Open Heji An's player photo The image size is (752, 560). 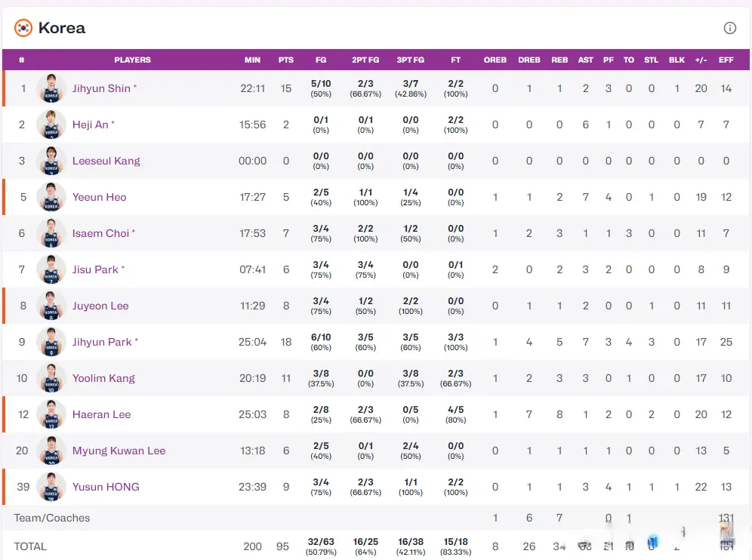(51, 125)
